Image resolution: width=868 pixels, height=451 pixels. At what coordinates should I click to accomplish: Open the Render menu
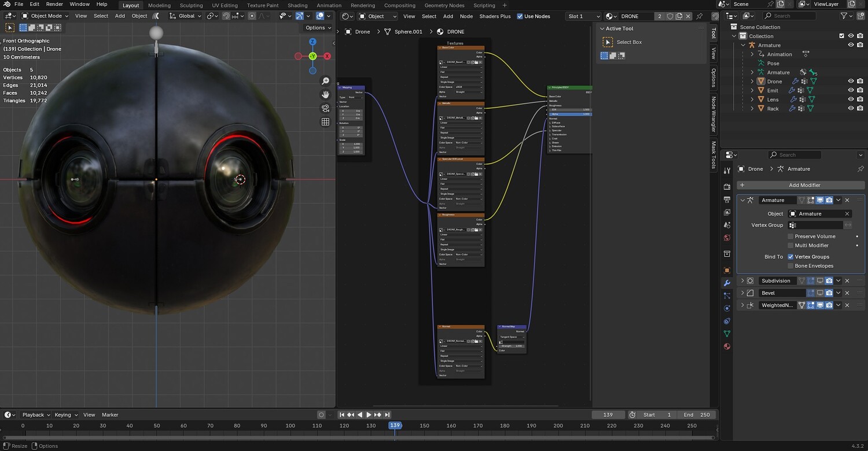coord(54,4)
